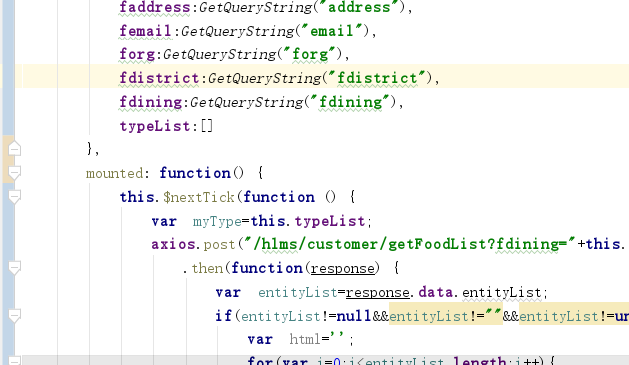
Task: Collapse the fold marker beside mounted: function()
Action: pos(14,173)
